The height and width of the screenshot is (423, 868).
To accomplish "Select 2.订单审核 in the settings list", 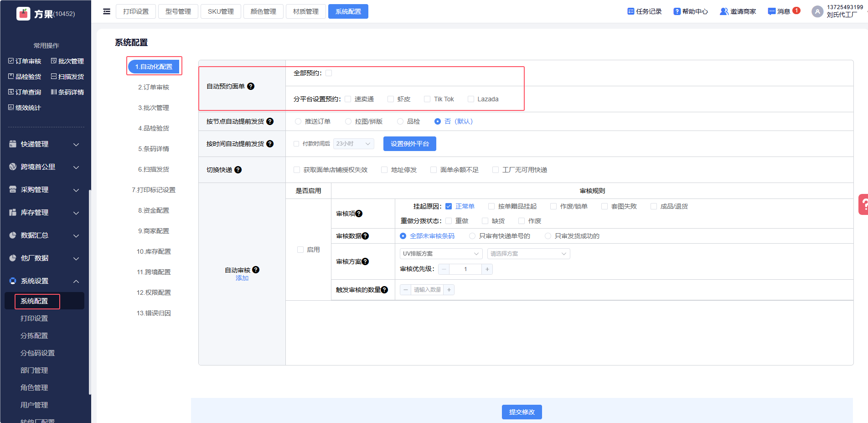I will click(x=154, y=87).
